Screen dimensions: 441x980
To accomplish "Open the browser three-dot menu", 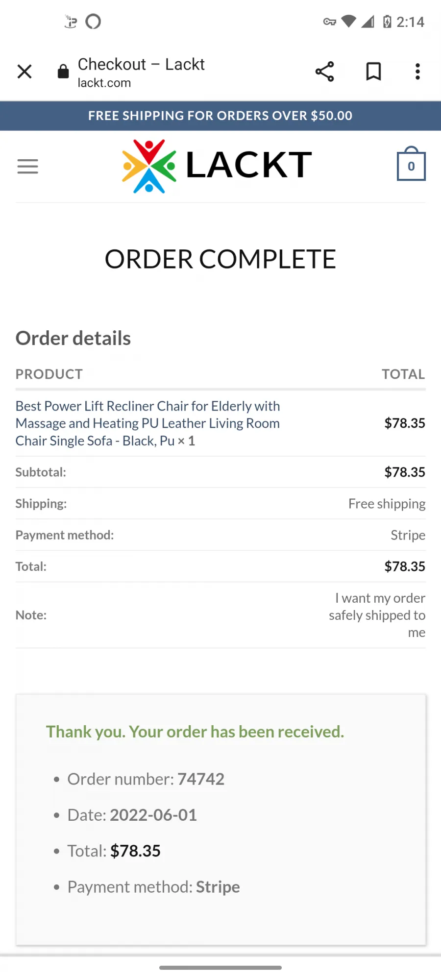I will point(417,72).
